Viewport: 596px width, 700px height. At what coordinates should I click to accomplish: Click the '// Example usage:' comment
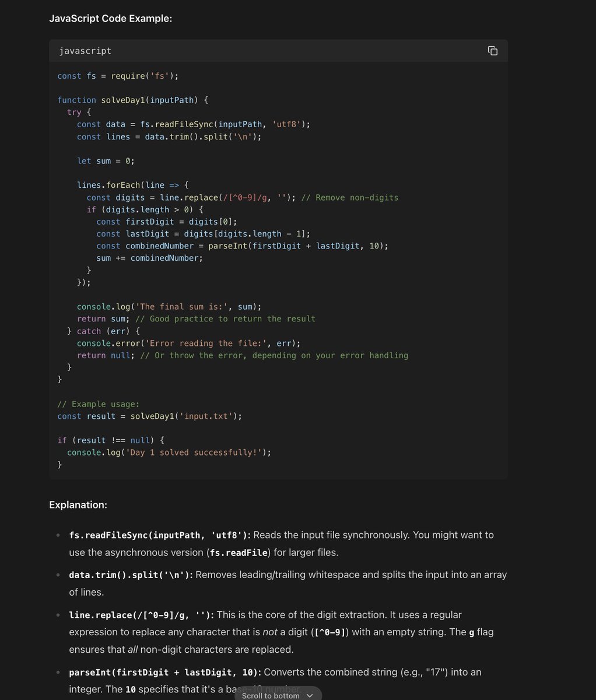(99, 404)
